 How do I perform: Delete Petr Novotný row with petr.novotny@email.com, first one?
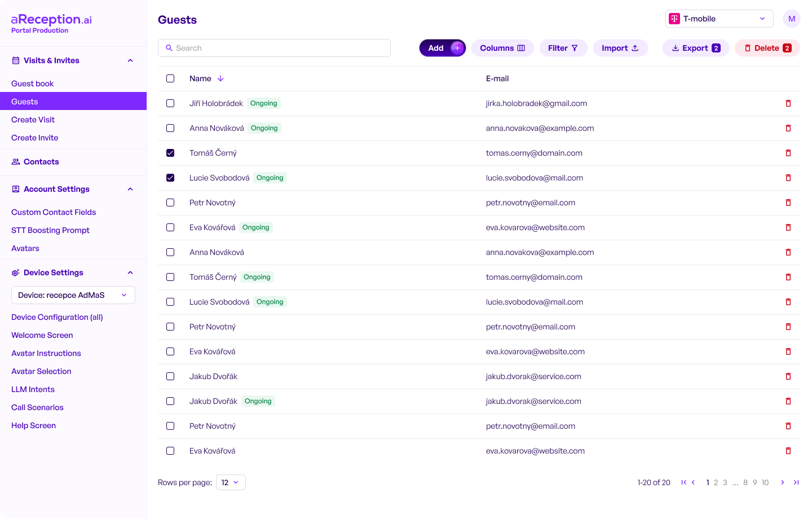coord(788,203)
